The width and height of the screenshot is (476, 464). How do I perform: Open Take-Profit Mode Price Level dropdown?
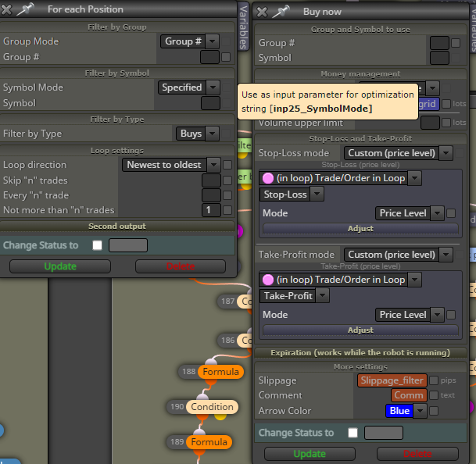point(437,314)
